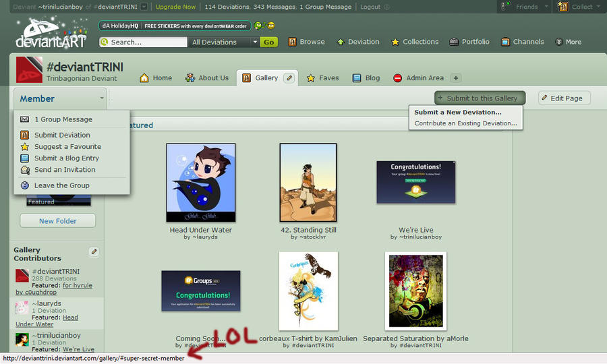Click the Collections star icon
Viewport: 607px width, 364px height.
(395, 42)
